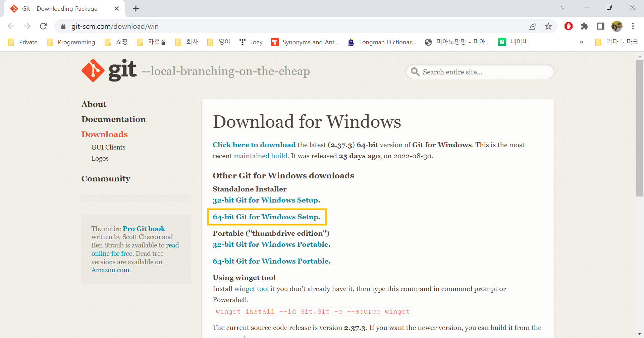Go to the Downloads section

(105, 134)
